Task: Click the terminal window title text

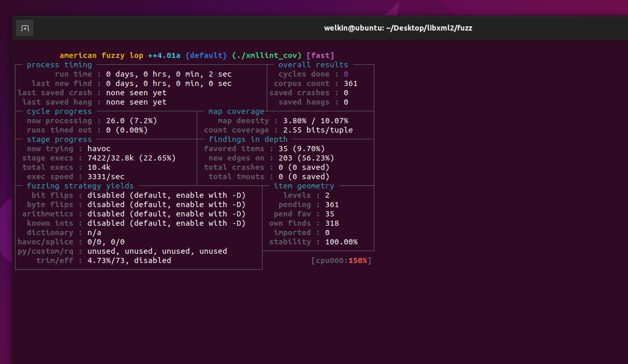Action: pyautogui.click(x=398, y=28)
